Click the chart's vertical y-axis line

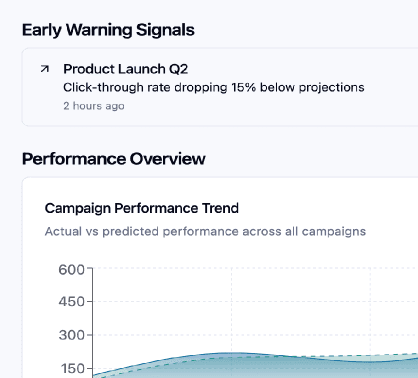[92, 320]
